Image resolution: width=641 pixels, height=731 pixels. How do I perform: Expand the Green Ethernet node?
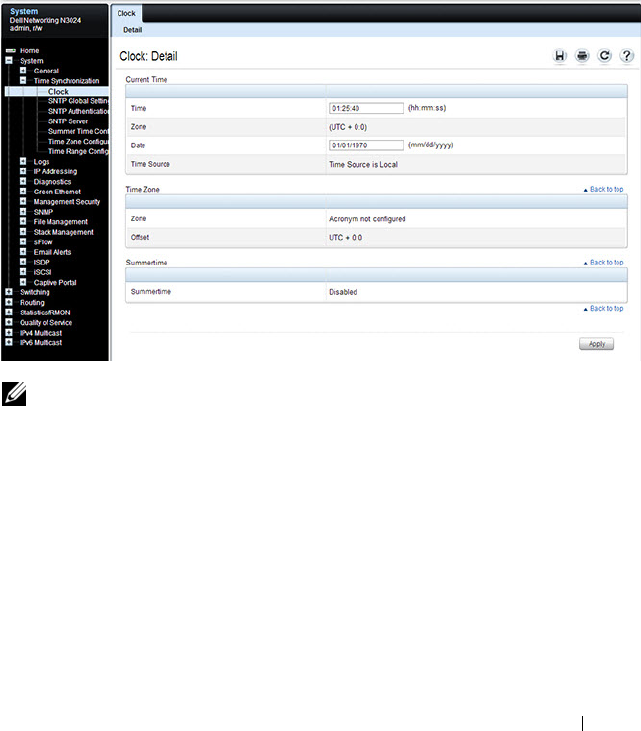click(23, 192)
